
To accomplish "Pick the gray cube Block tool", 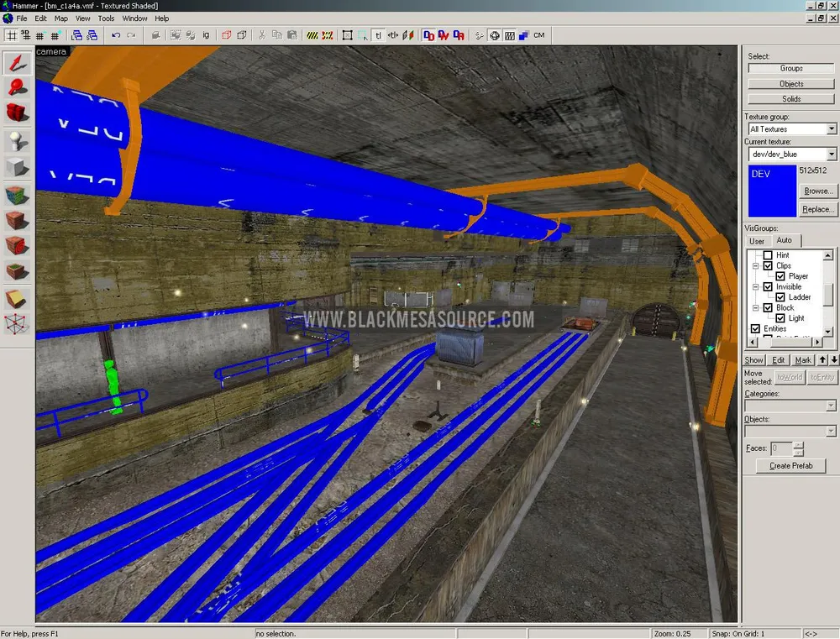I will click(x=18, y=167).
